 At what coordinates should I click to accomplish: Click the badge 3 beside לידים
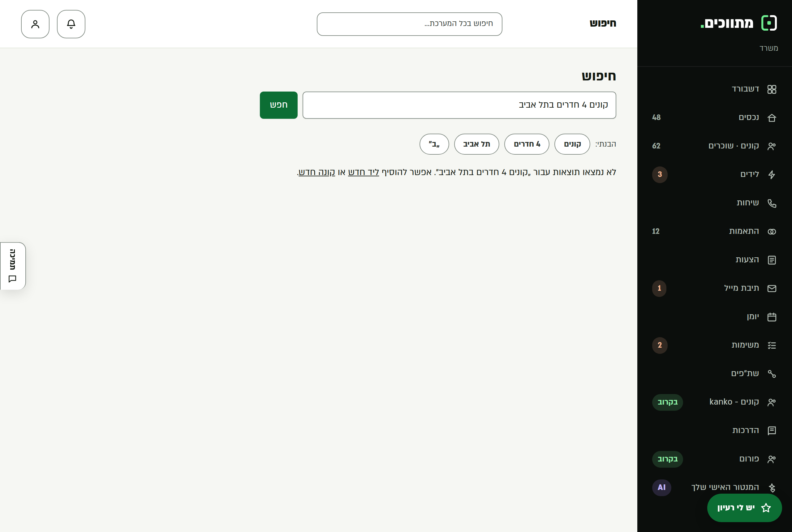pyautogui.click(x=660, y=174)
